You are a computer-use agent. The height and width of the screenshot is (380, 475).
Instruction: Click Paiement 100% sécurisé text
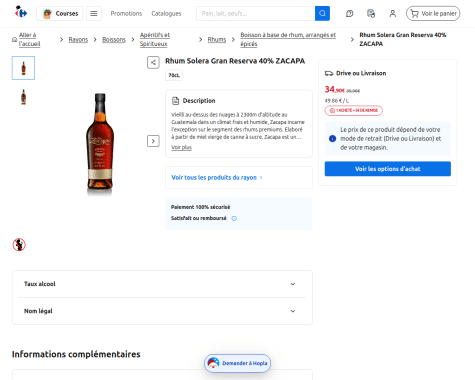coord(200,207)
